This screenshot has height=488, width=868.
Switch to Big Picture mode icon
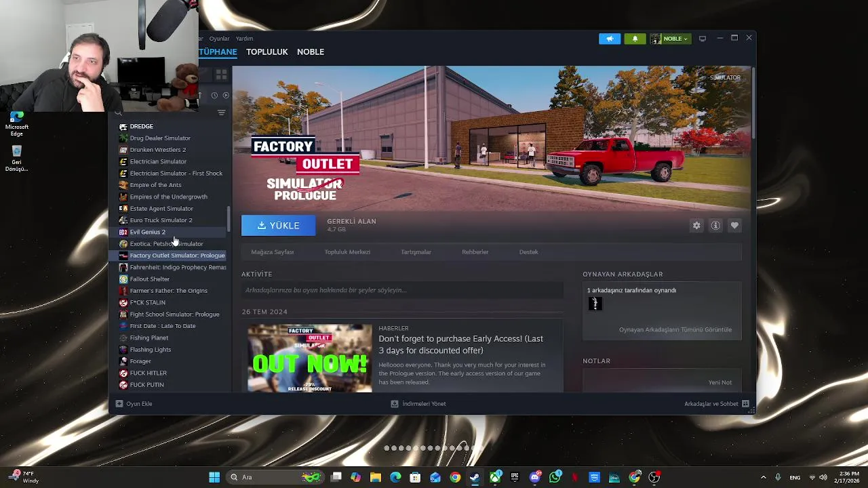click(x=703, y=39)
